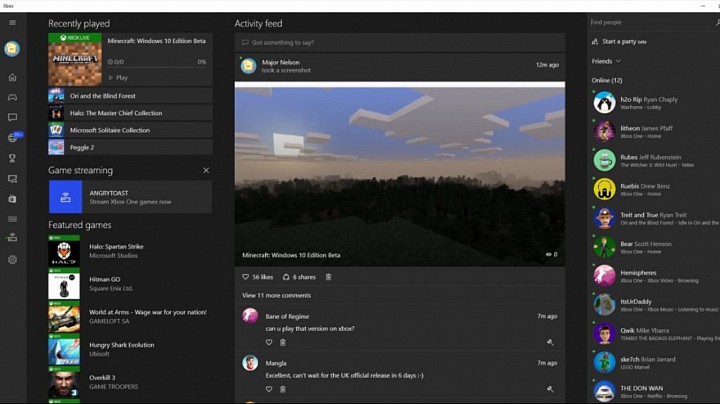This screenshot has height=404, width=720.
Task: Open friend Rubes Jeff Rubenstein
Action: 654,160
